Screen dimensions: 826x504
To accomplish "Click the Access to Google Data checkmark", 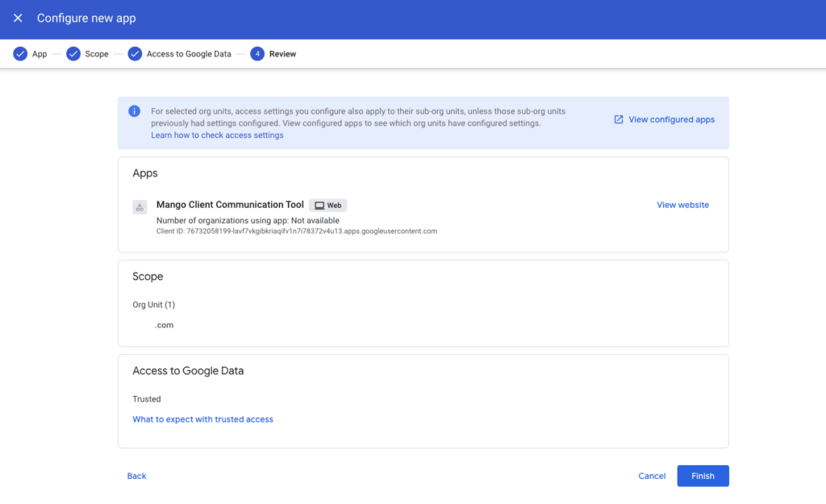I will (135, 54).
